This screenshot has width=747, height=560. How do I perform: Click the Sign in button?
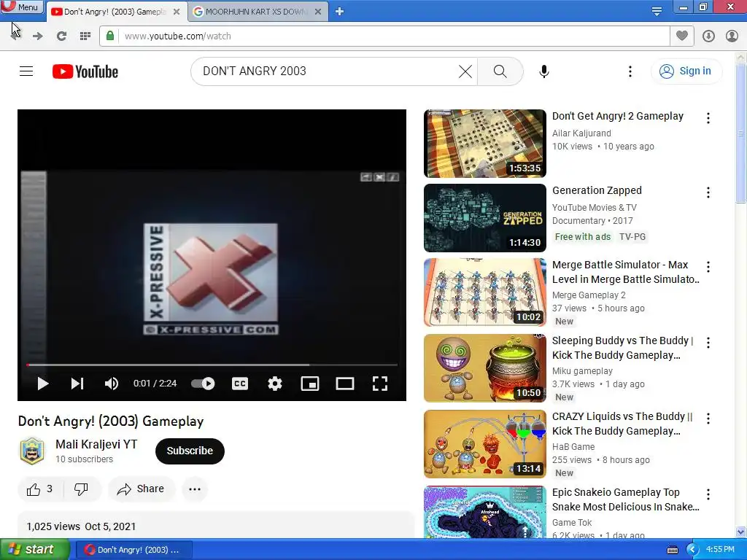coord(686,71)
